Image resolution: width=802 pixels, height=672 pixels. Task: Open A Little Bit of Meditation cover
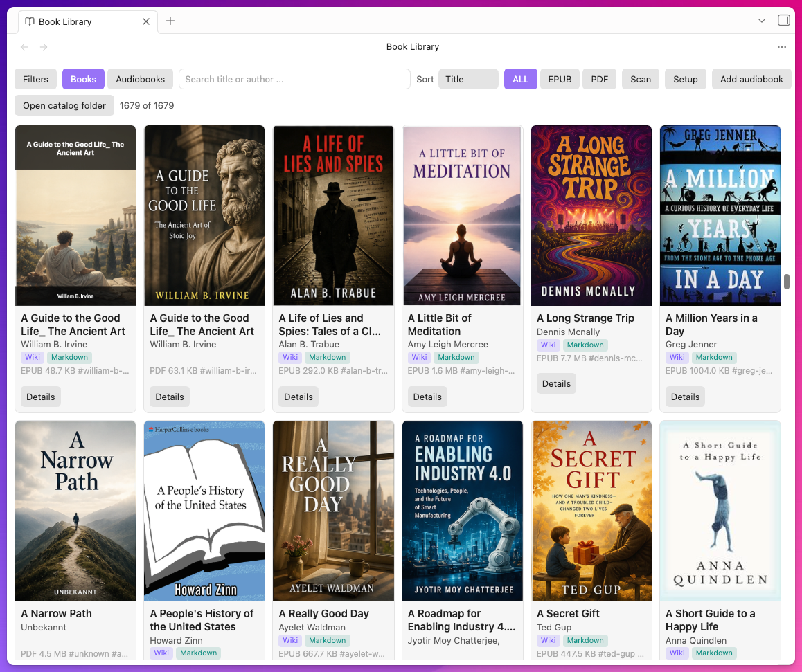463,216
